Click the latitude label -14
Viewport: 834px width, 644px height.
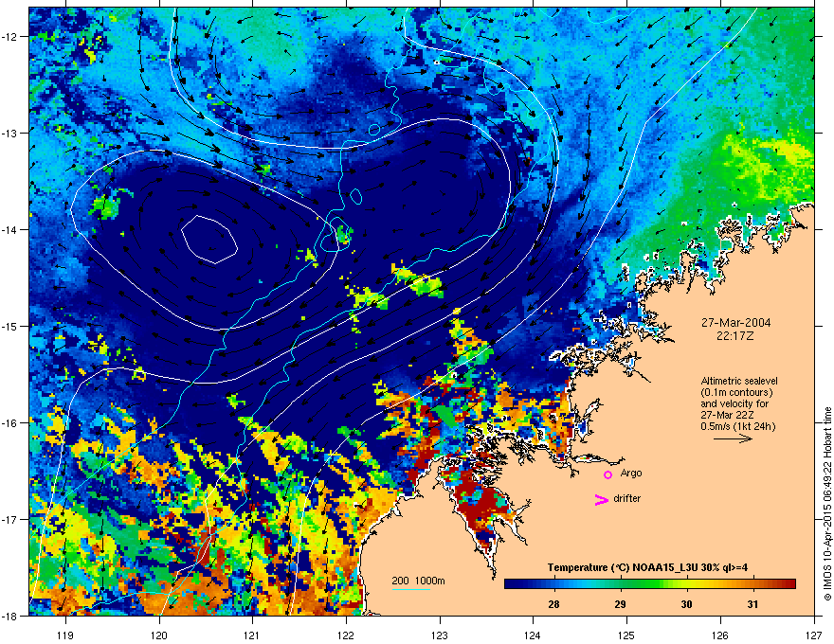pyautogui.click(x=9, y=229)
